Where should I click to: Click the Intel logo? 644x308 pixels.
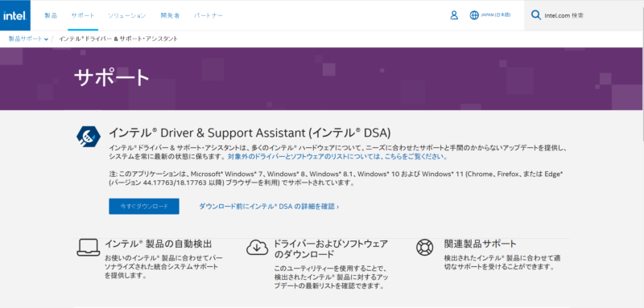[15, 15]
